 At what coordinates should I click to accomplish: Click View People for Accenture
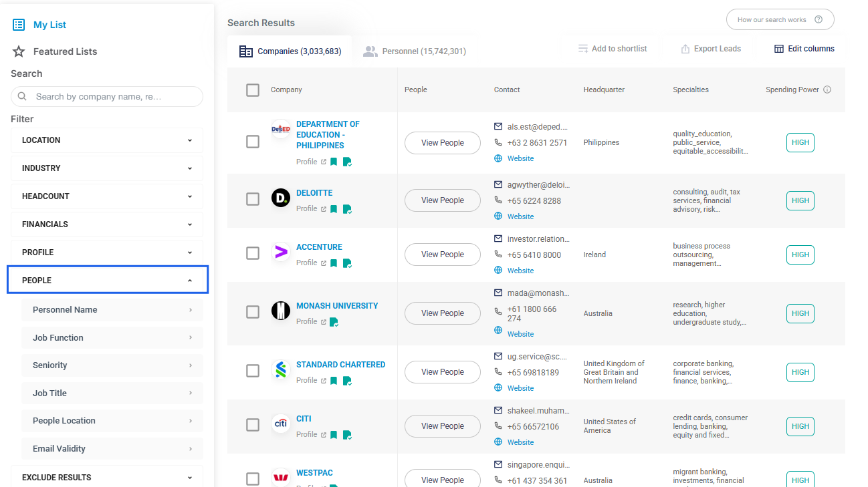[x=443, y=255]
